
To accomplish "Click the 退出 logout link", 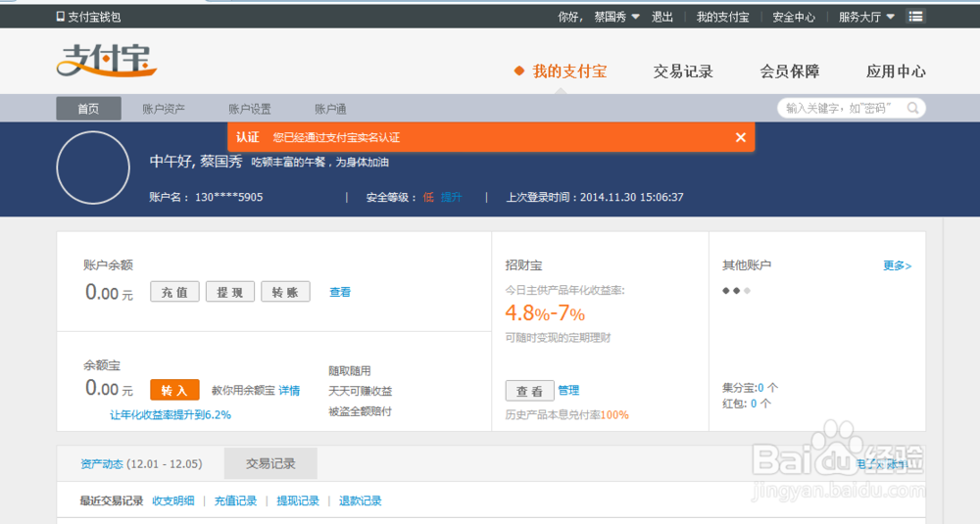I will point(662,17).
